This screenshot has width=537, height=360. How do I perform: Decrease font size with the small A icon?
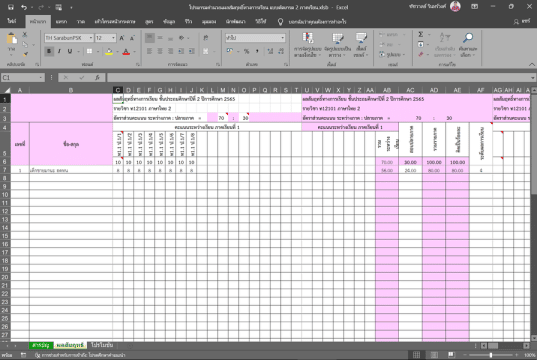132,38
